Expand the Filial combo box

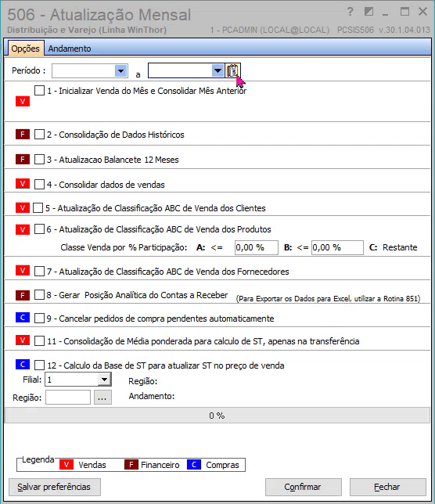tap(104, 380)
